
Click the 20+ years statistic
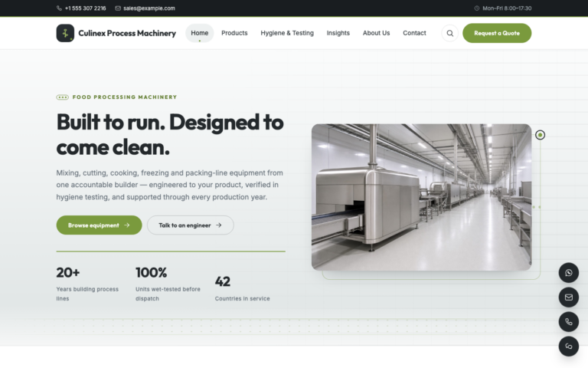click(x=68, y=273)
